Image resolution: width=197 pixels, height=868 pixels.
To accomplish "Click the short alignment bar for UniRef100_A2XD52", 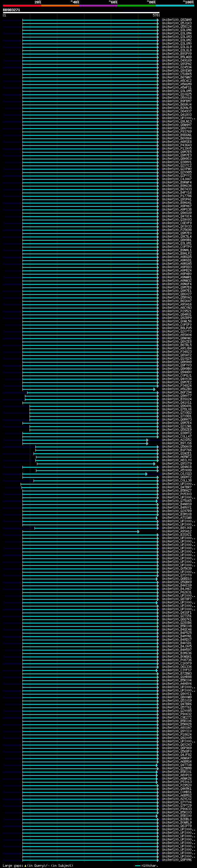I will [85, 440].
